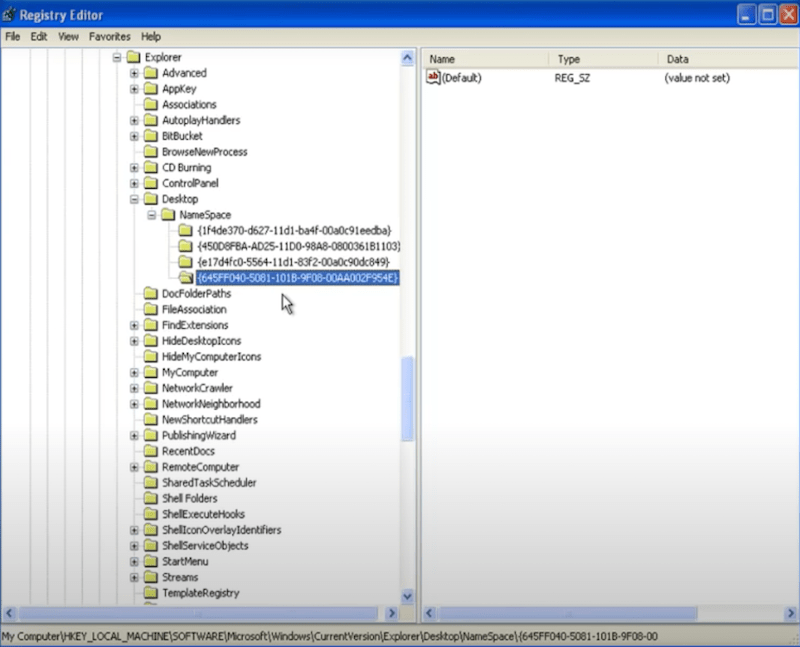Click the ShellServiceObjects folder icon
This screenshot has width=800, height=647.
coord(151,545)
